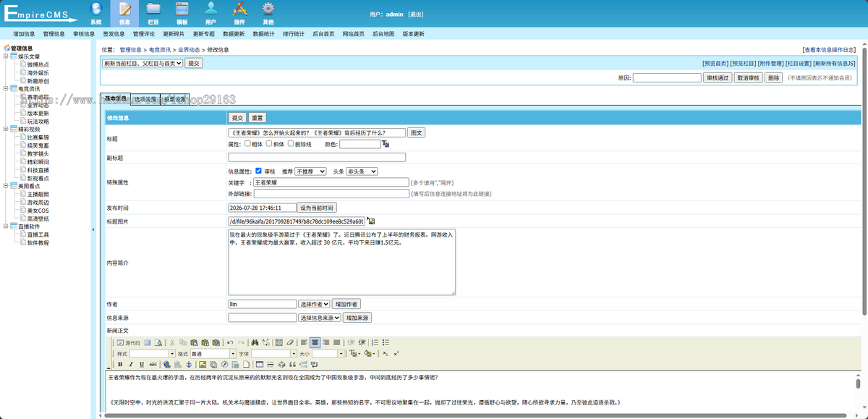868x419 pixels.
Task: Open the 头条 非头条 dropdown
Action: pos(362,172)
